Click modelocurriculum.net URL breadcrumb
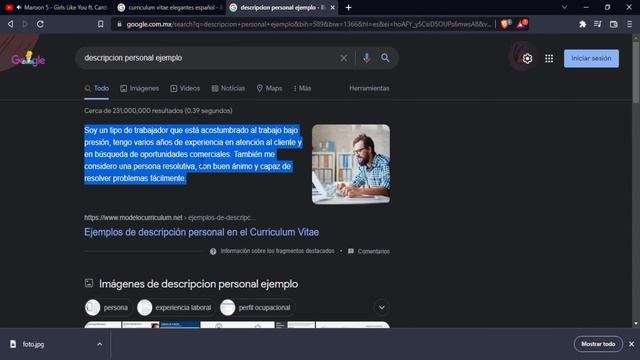640x360 pixels. coord(170,218)
